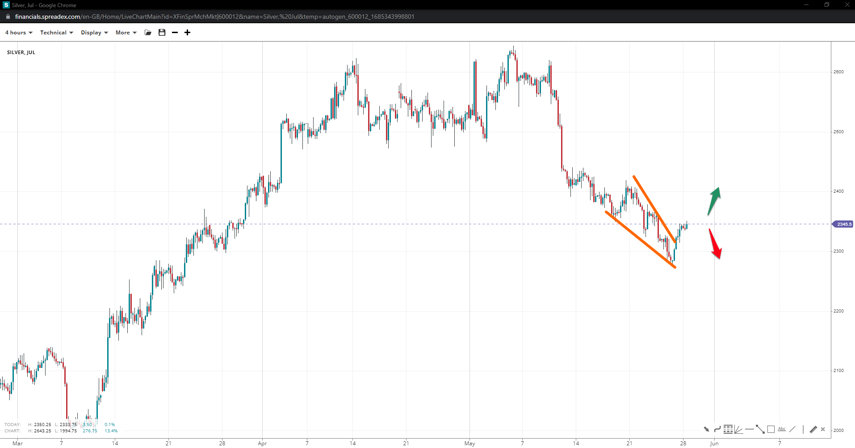This screenshot has height=448, width=855.
Task: Click the current price label on axis
Action: [843, 224]
